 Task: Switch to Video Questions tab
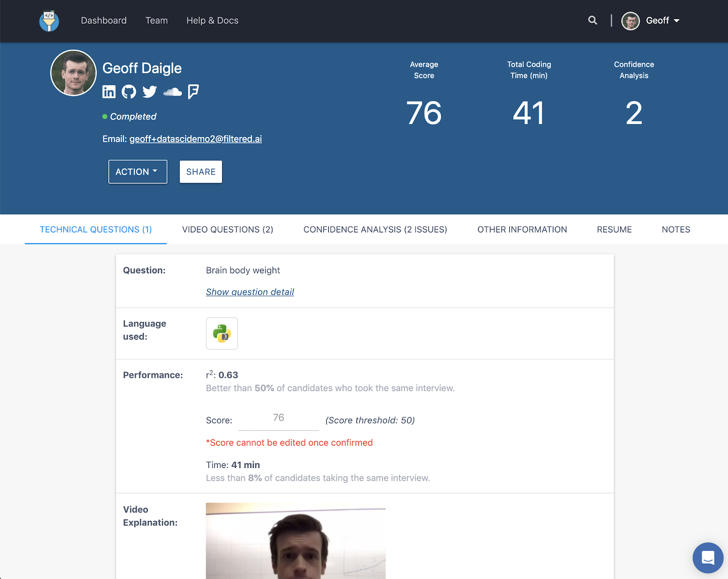[x=227, y=230]
